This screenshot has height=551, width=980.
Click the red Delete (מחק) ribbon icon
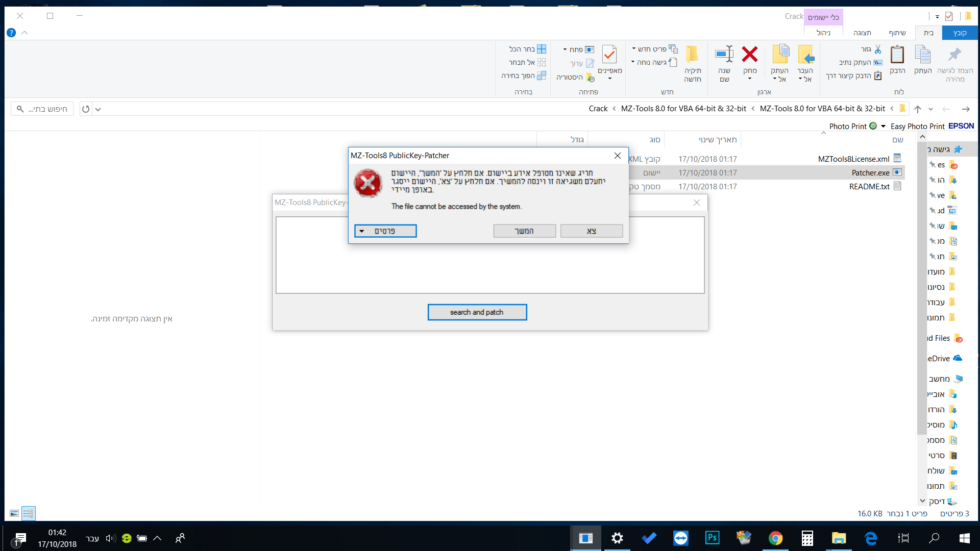(749, 55)
